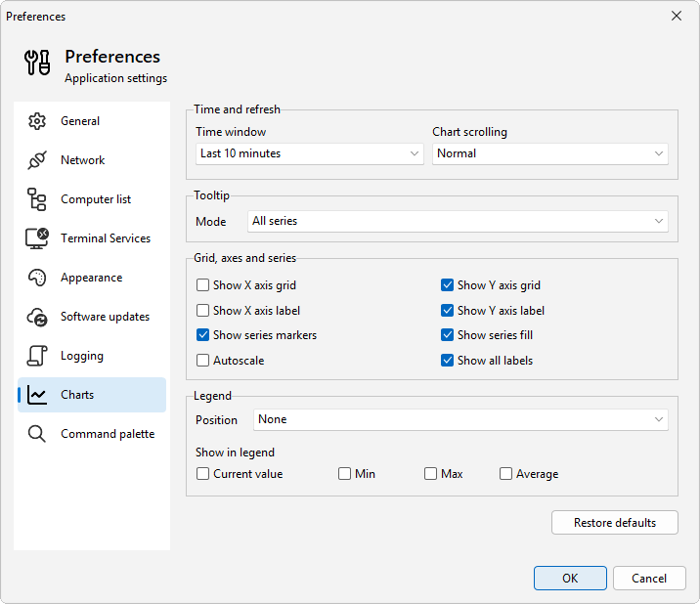Image resolution: width=700 pixels, height=604 pixels.
Task: Uncheck Show all labels
Action: pyautogui.click(x=447, y=361)
